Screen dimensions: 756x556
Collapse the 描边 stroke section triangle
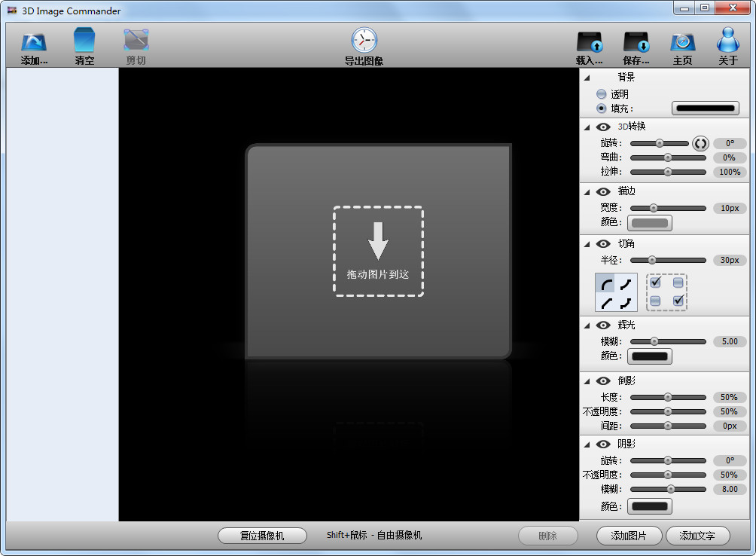coord(587,192)
